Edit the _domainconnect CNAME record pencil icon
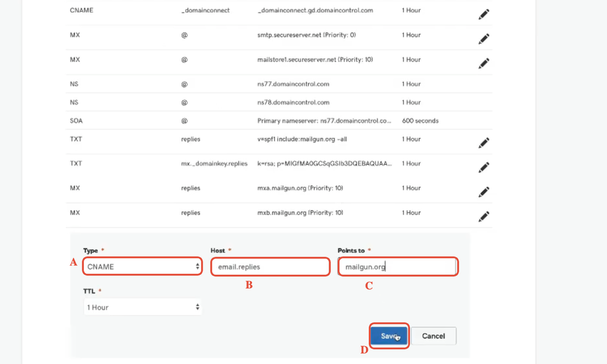This screenshot has width=607, height=364. 484,15
